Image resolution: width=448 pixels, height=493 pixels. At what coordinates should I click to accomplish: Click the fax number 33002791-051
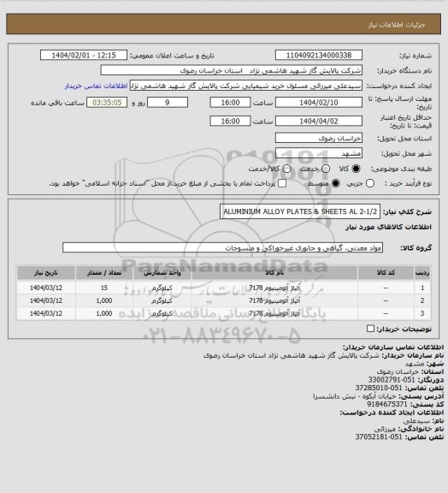pyautogui.click(x=392, y=379)
